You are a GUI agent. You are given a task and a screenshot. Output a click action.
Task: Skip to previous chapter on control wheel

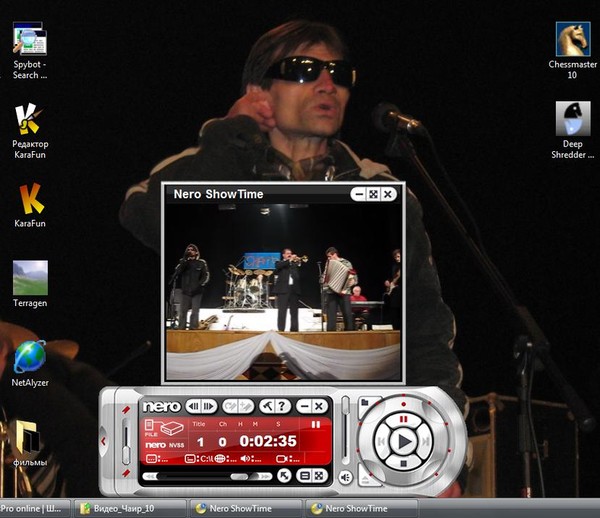coord(379,440)
